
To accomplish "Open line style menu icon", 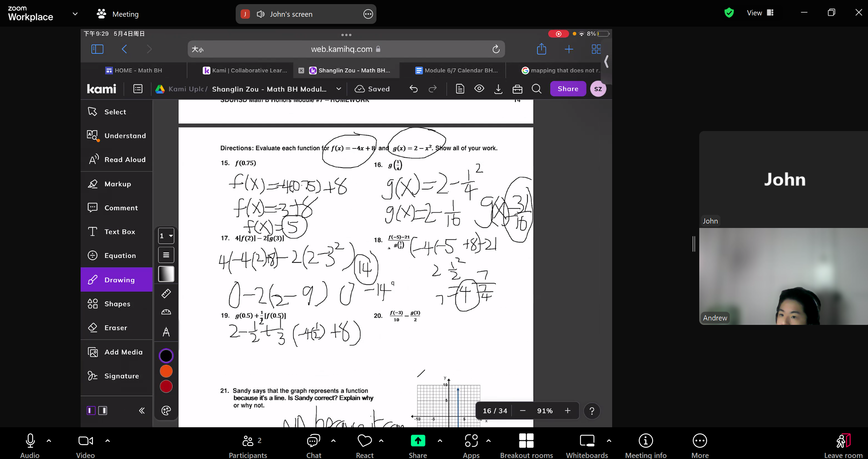I will [x=166, y=255].
